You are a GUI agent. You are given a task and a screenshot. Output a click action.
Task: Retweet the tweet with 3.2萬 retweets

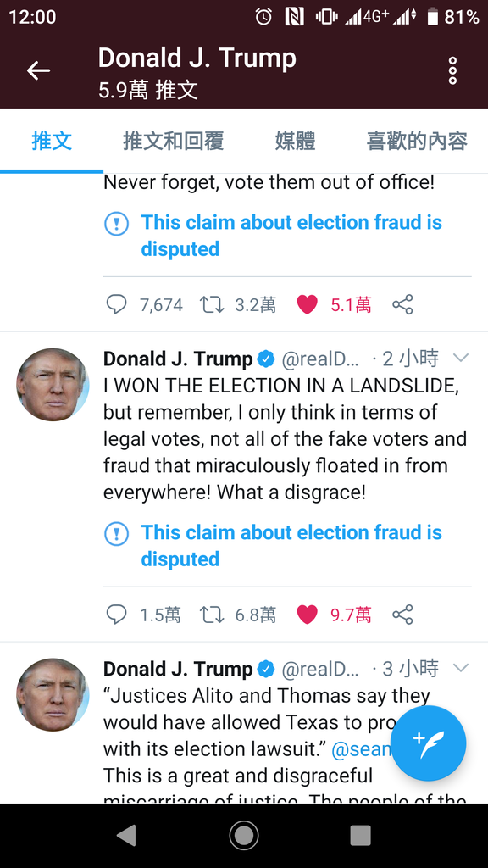pyautogui.click(x=212, y=304)
